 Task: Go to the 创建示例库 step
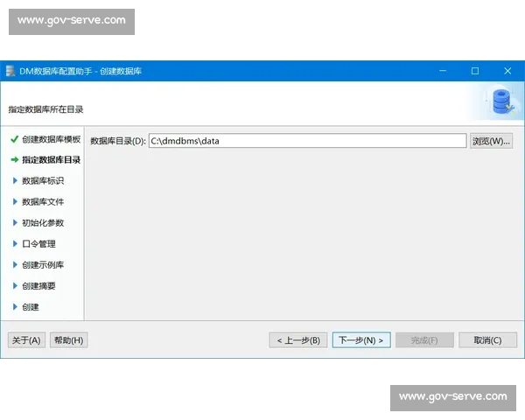tap(43, 265)
